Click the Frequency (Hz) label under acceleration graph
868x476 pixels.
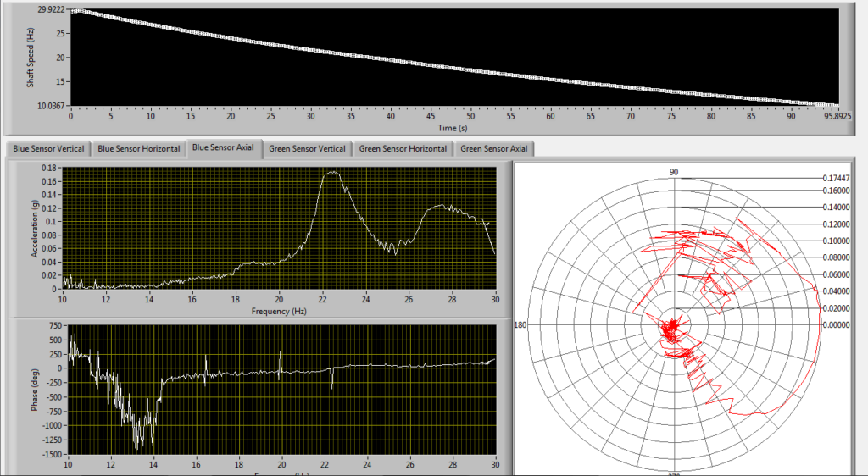tap(278, 311)
